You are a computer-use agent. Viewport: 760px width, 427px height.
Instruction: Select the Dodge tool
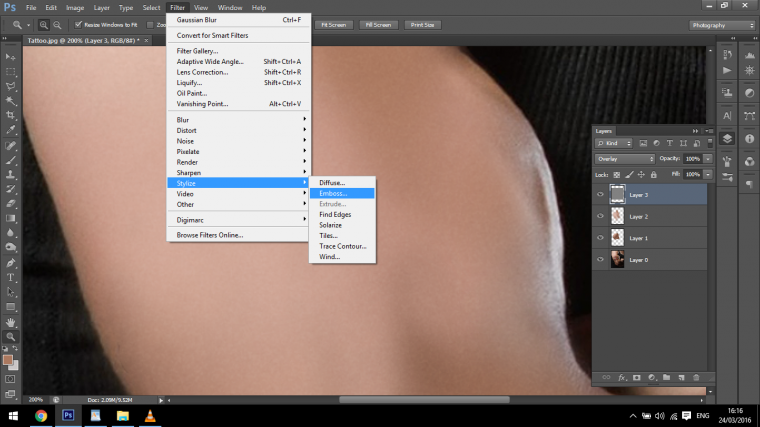pos(10,247)
